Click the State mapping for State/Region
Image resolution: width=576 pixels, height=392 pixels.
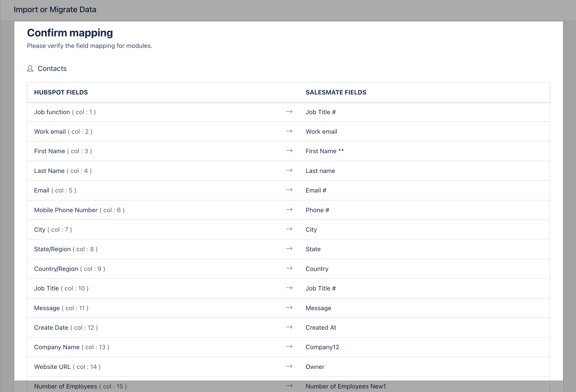pos(313,249)
